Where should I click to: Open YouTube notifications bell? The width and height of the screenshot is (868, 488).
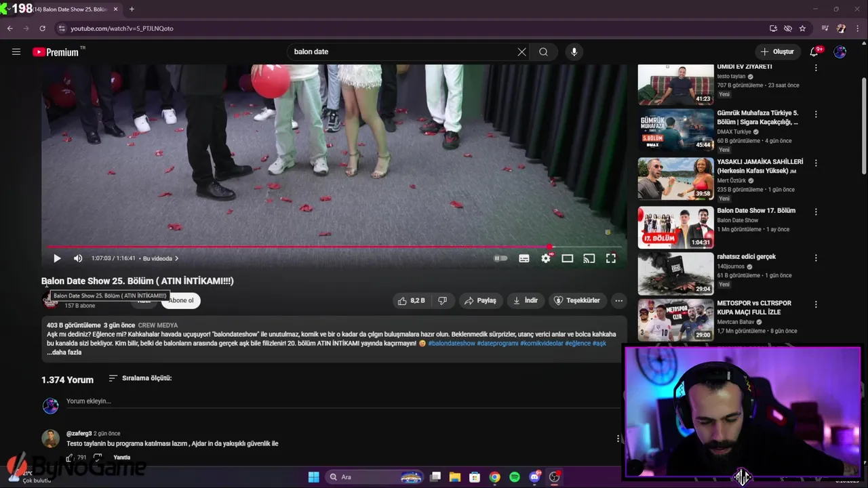[x=814, y=52]
